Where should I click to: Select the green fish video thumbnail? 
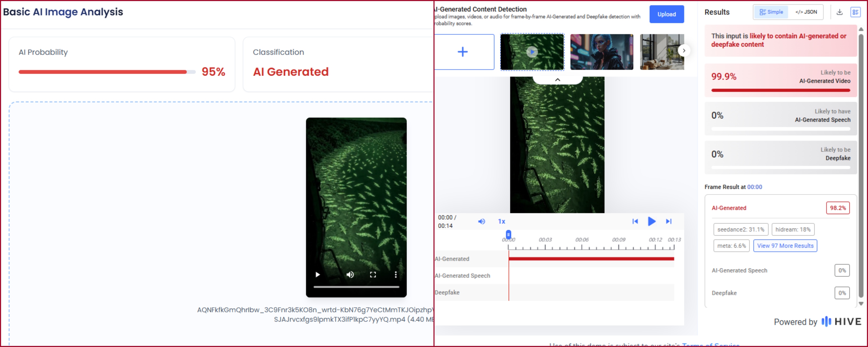[x=532, y=52]
